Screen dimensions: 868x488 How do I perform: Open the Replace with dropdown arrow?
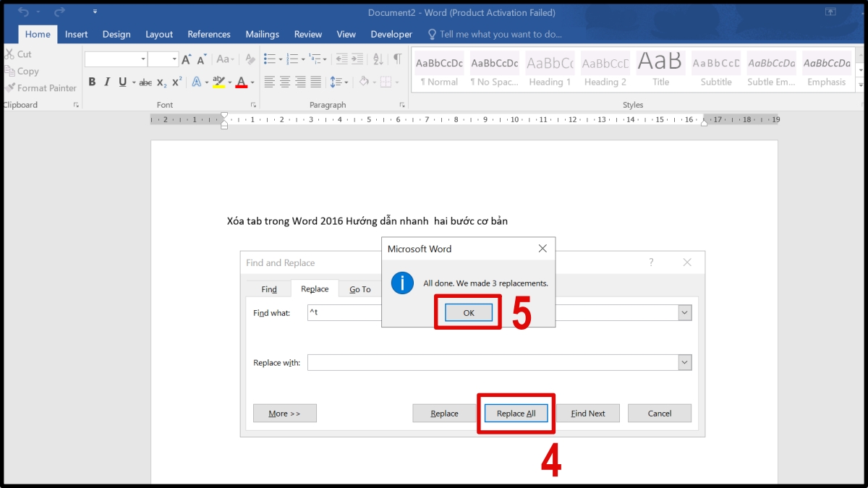pos(684,362)
